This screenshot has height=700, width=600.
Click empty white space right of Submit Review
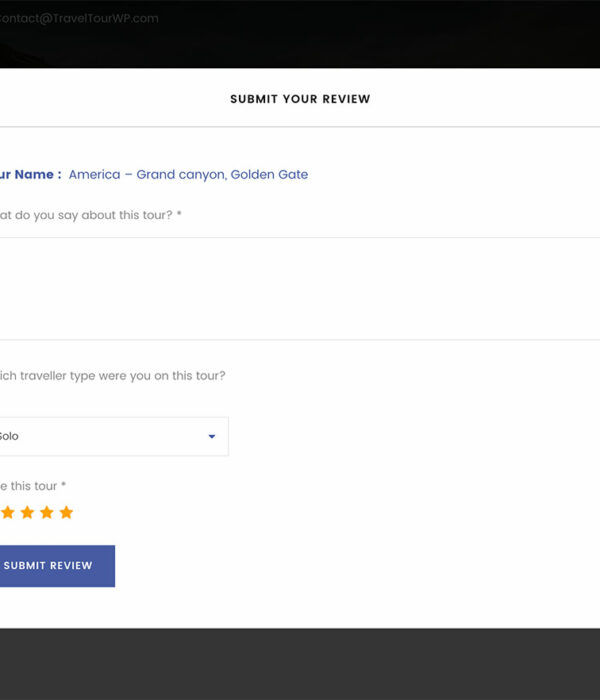(350, 566)
